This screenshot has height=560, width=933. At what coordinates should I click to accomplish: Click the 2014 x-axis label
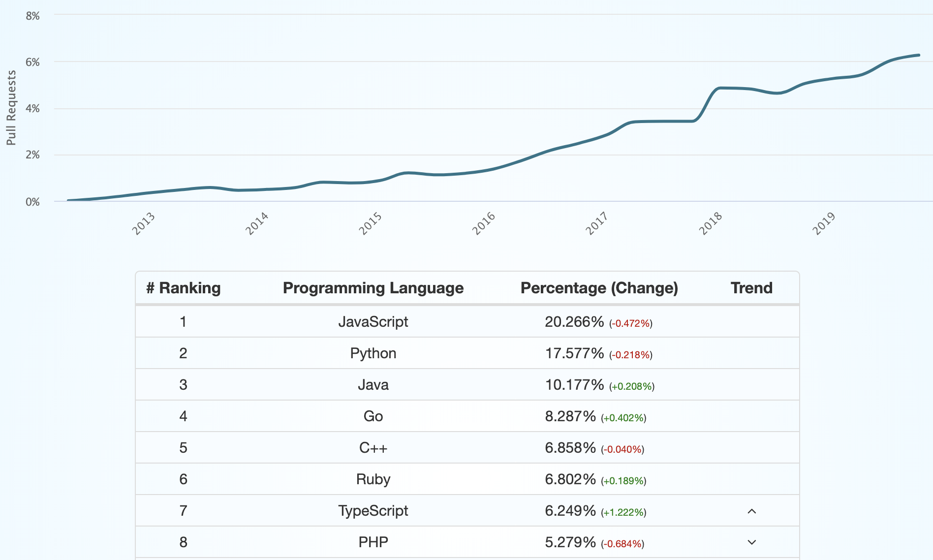(x=257, y=223)
